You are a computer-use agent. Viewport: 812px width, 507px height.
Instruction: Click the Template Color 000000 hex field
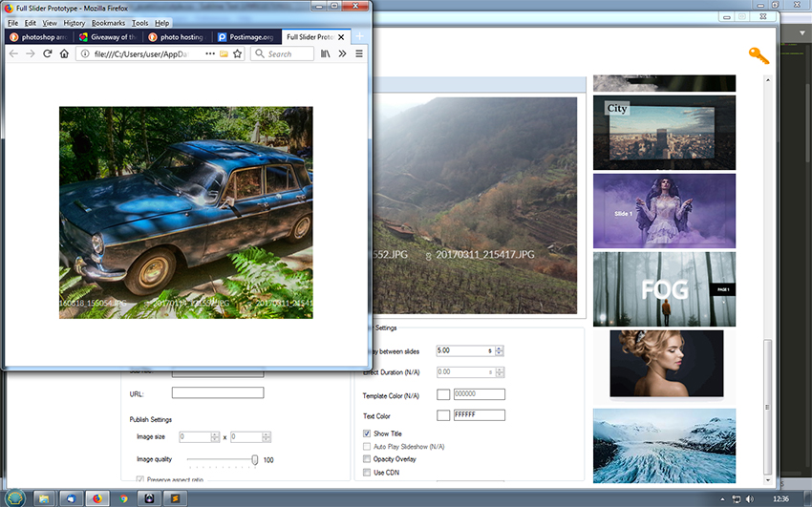(x=479, y=394)
